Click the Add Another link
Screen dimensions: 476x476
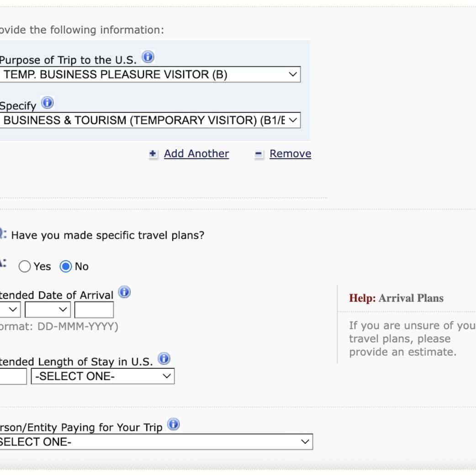click(196, 154)
